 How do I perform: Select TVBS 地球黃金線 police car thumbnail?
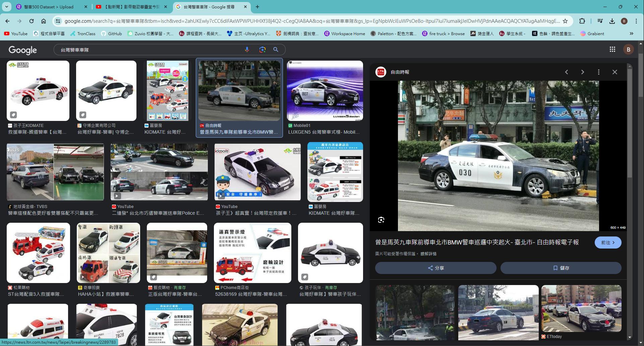[x=55, y=172]
